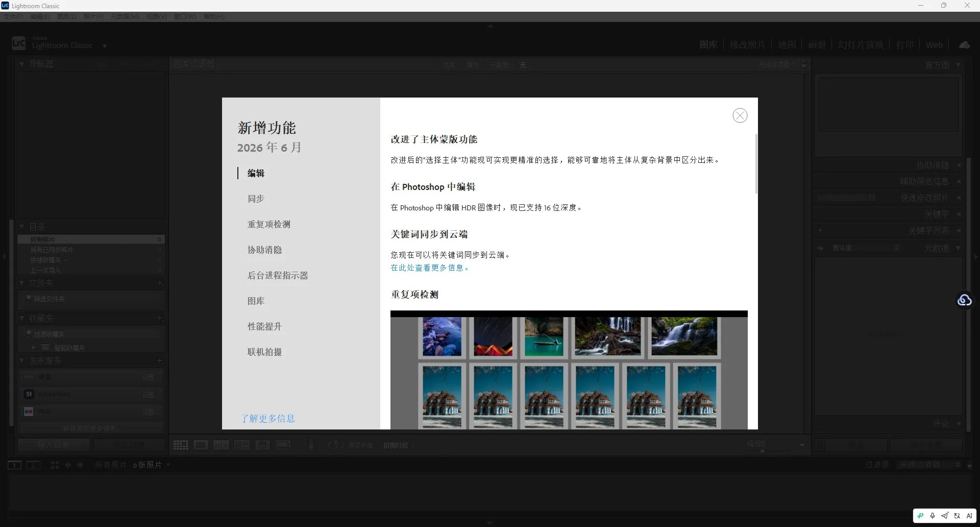This screenshot has height=527, width=980.
Task: Click the 在此处查看更多信息 link
Action: (x=429, y=268)
